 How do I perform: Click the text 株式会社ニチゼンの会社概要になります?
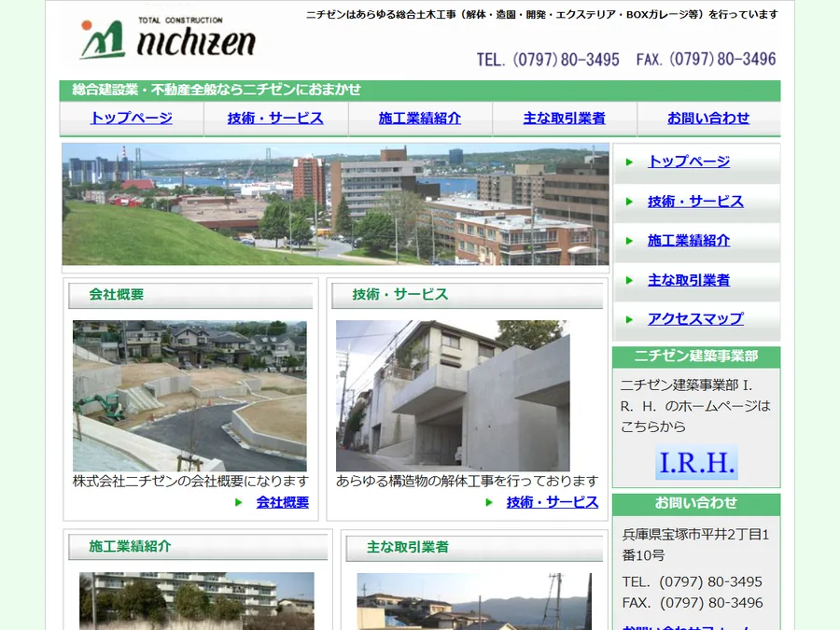[x=190, y=481]
